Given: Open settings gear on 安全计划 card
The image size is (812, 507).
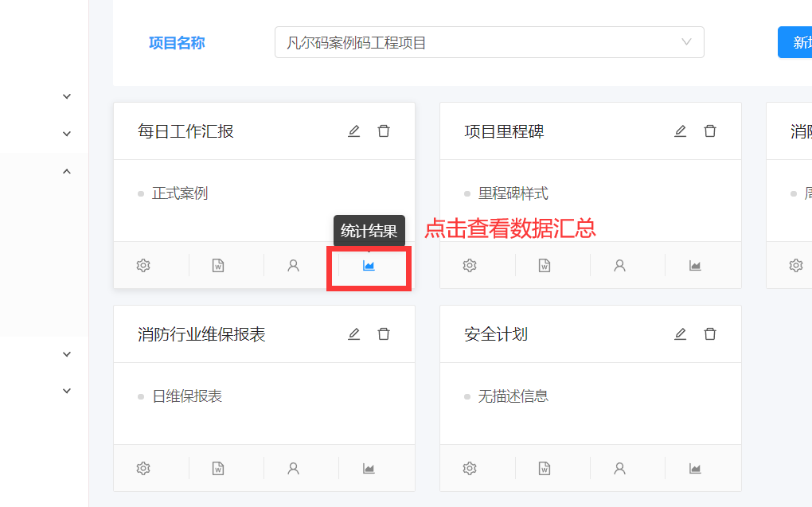Looking at the screenshot, I should click(470, 469).
